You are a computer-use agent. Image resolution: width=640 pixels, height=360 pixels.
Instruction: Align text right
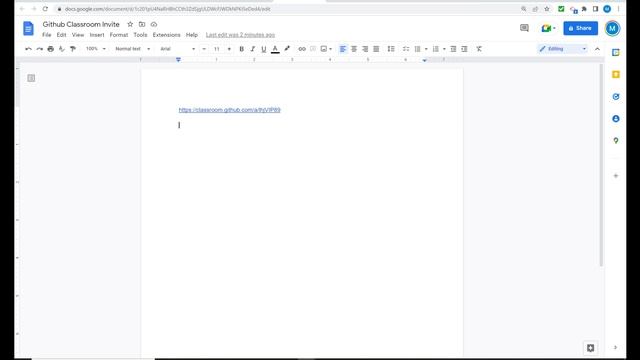365,49
